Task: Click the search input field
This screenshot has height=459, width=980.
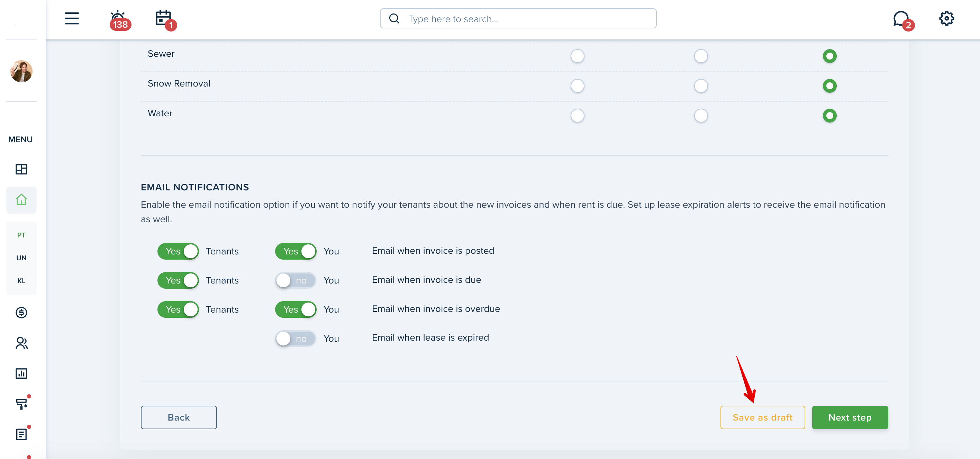Action: click(x=518, y=19)
